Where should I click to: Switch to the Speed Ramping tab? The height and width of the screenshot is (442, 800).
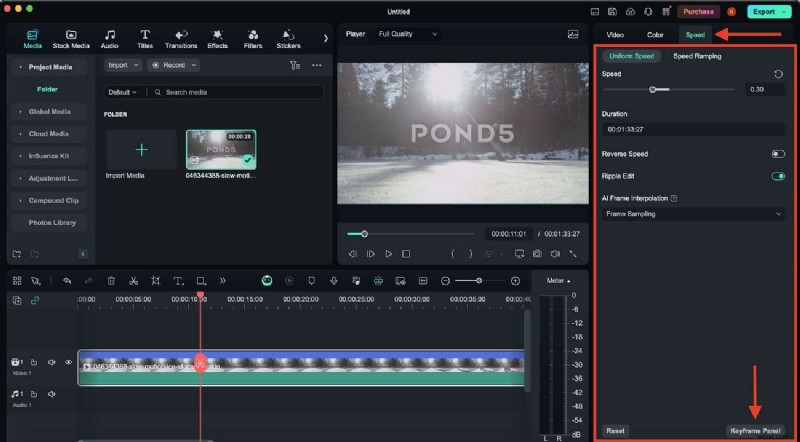(x=697, y=56)
